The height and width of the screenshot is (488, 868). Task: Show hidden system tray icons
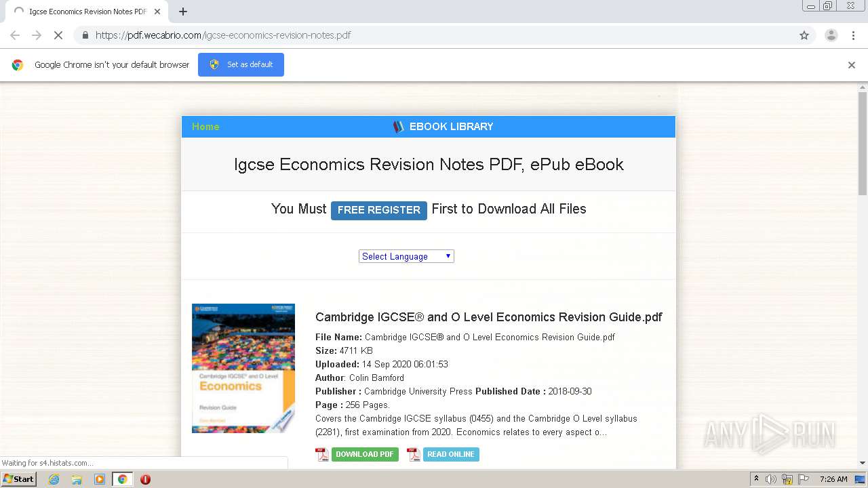point(756,479)
